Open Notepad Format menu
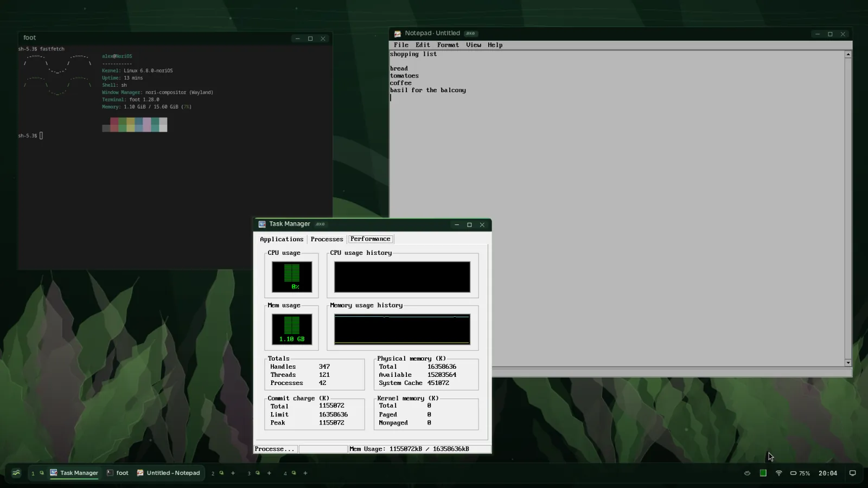This screenshot has height=488, width=868. pos(448,45)
